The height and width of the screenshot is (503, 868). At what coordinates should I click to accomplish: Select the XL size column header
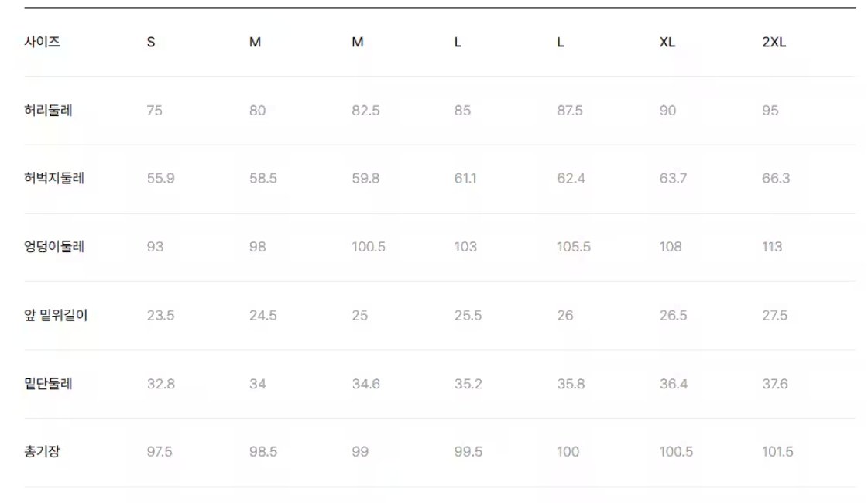point(667,42)
